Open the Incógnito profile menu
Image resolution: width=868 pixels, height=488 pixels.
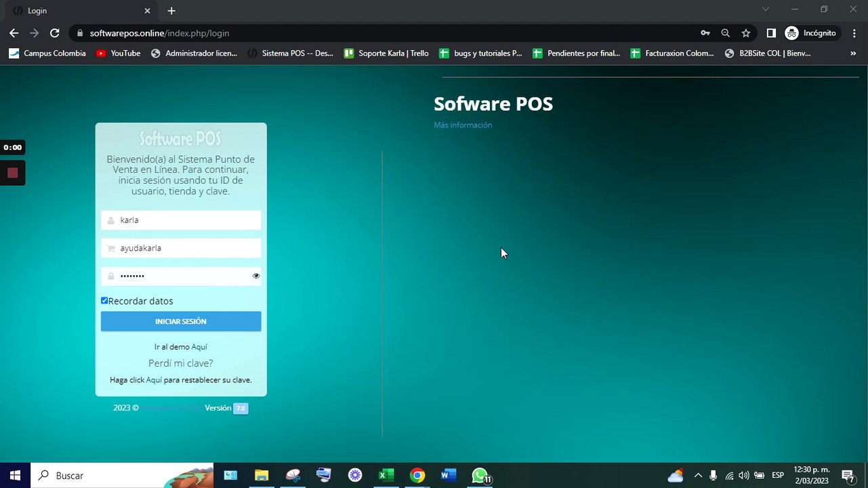811,33
